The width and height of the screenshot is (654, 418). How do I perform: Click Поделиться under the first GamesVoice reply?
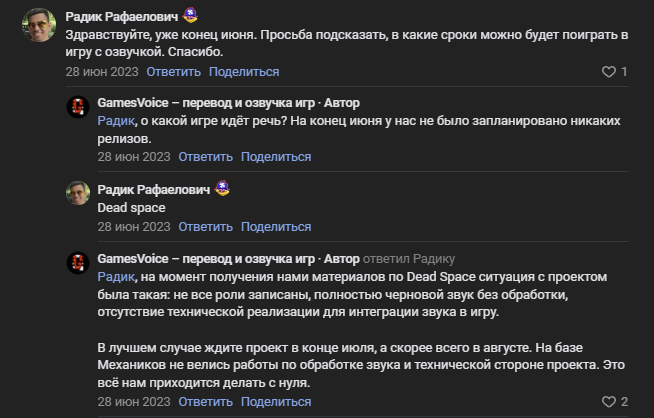point(276,156)
